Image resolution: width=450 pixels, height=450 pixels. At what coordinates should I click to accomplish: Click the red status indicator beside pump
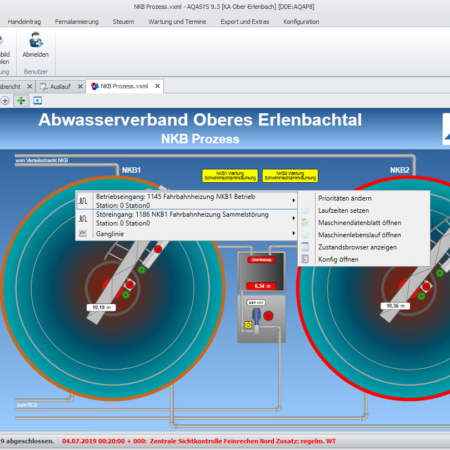click(269, 316)
